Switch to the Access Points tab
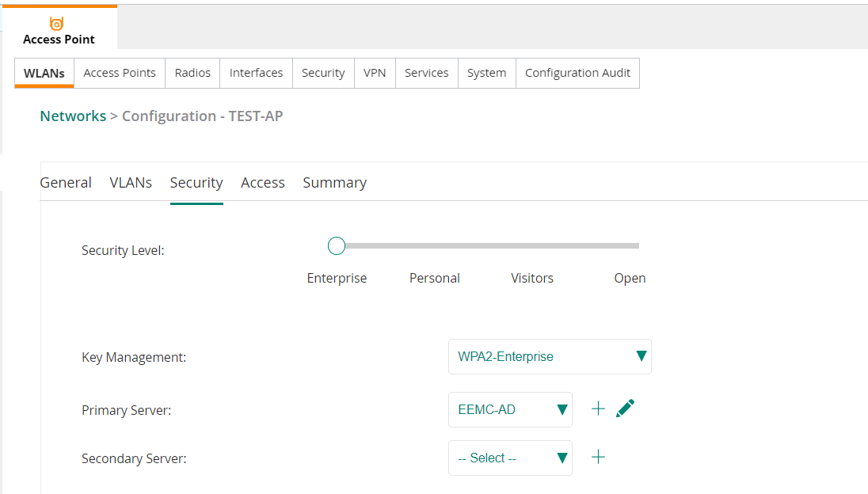Viewport: 868px width, 494px height. click(x=120, y=73)
